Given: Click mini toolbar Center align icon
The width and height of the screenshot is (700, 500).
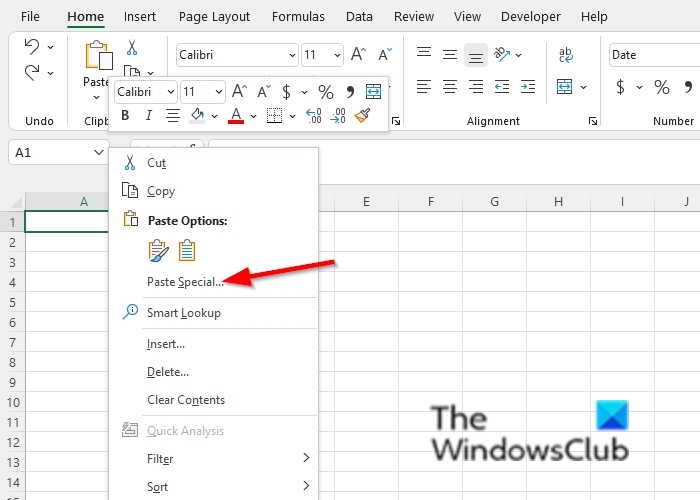Looking at the screenshot, I should [x=173, y=116].
